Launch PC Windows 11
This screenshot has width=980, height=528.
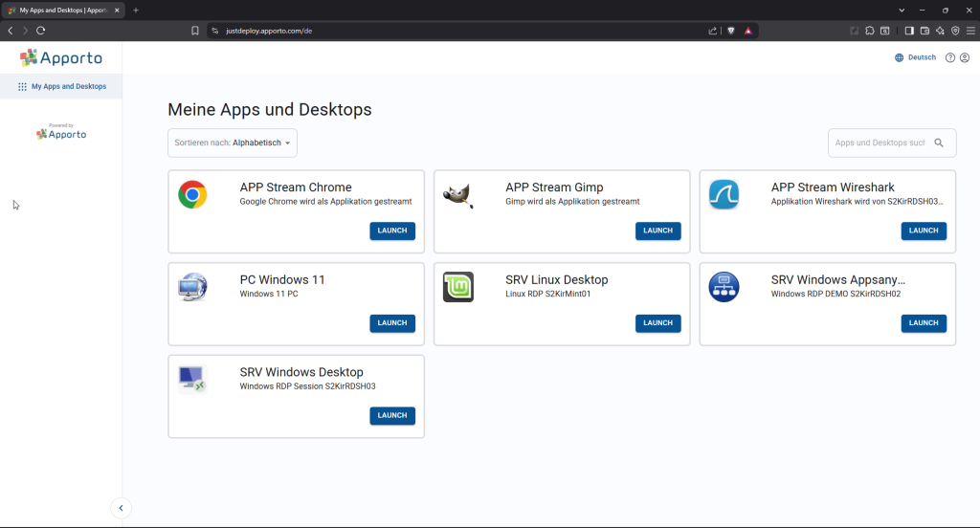pos(392,323)
